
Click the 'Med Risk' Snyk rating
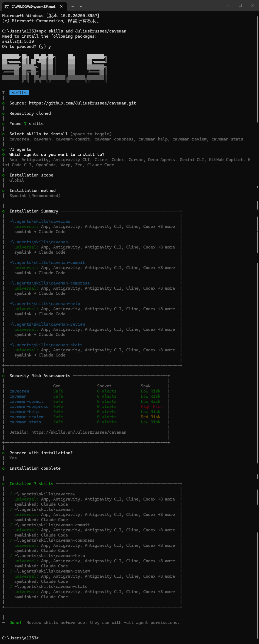[151, 417]
